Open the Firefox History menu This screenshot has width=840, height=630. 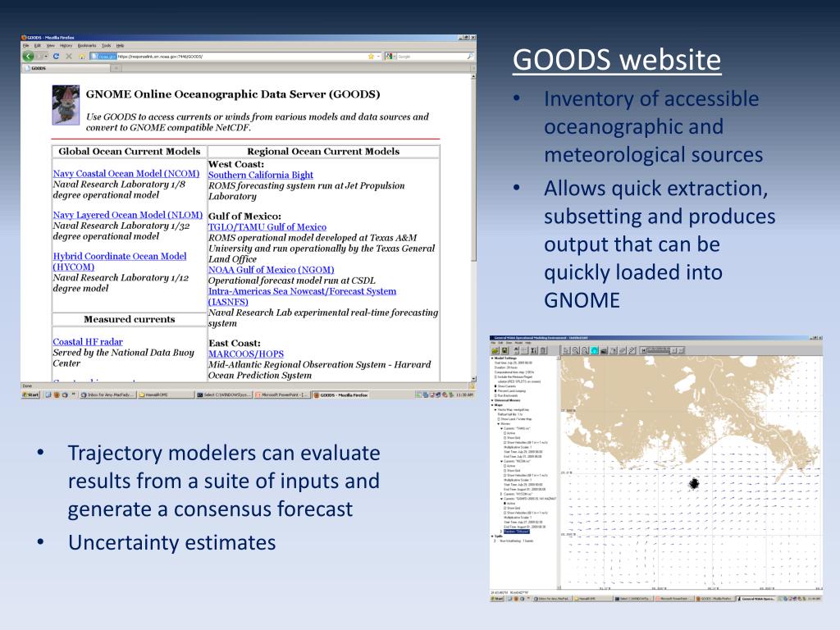pos(66,46)
